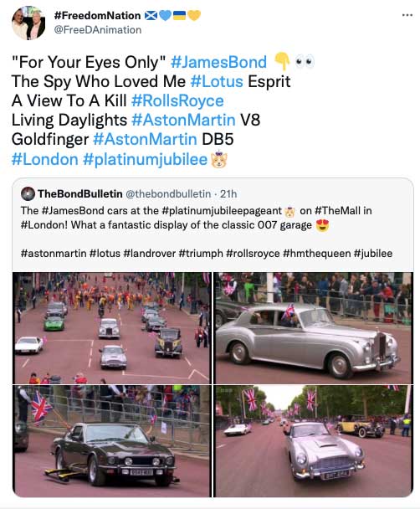Open the #JamesBond hashtag in main tweet
This screenshot has width=420, height=509.
pos(218,62)
